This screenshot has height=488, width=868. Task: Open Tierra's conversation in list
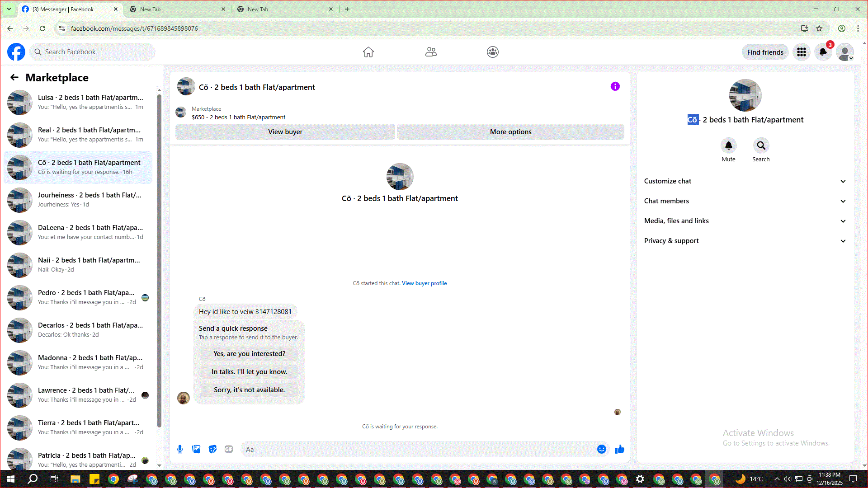click(x=78, y=428)
